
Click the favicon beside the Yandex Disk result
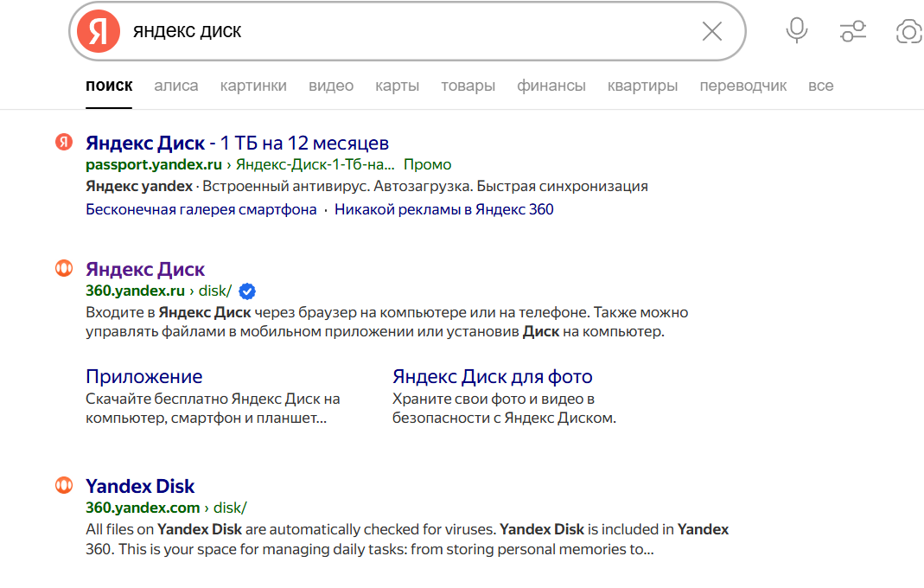[x=64, y=485]
